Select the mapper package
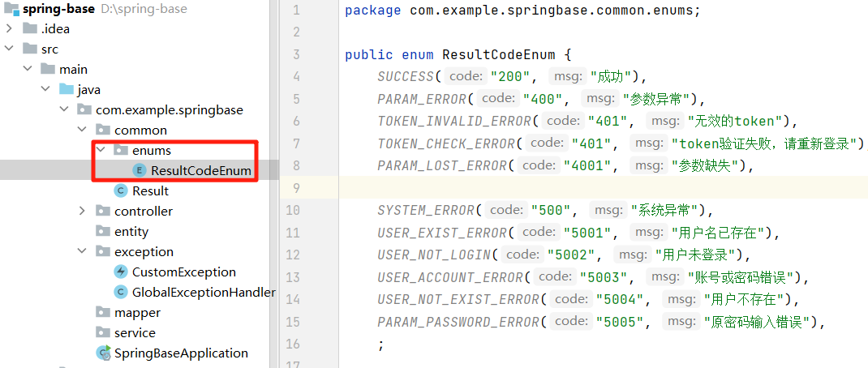Screen dimensions: 868x368 click(x=137, y=312)
